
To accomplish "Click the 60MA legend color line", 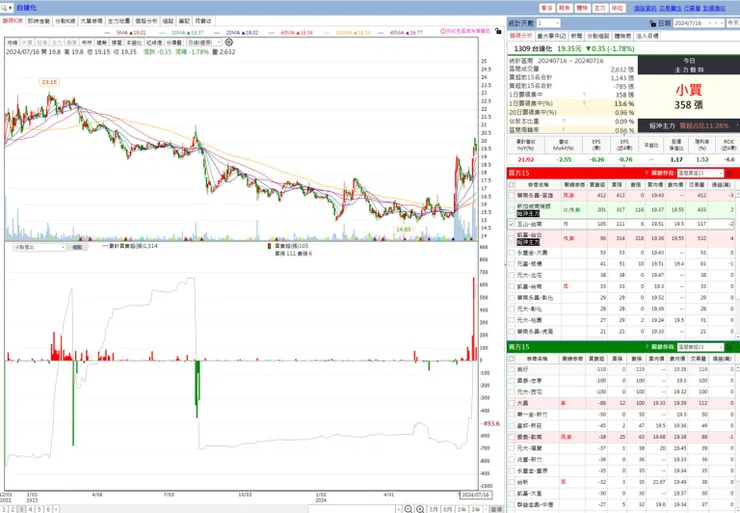I will (271, 33).
